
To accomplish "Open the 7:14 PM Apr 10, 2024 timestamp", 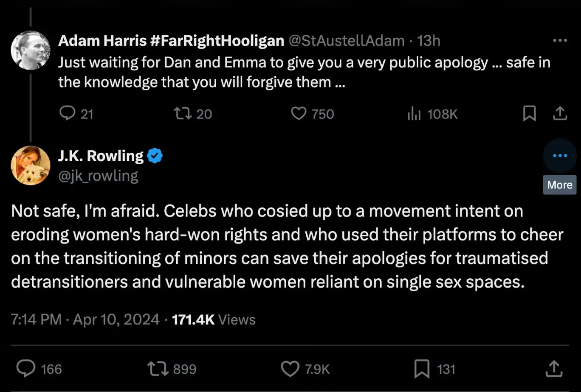I will [x=85, y=319].
